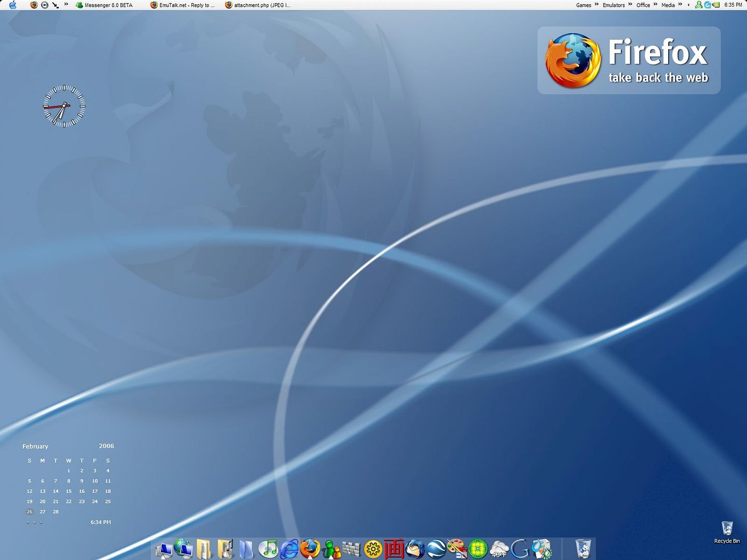Open the brick wall firewall dock icon
Screen dimensions: 747x560
[x=352, y=549]
